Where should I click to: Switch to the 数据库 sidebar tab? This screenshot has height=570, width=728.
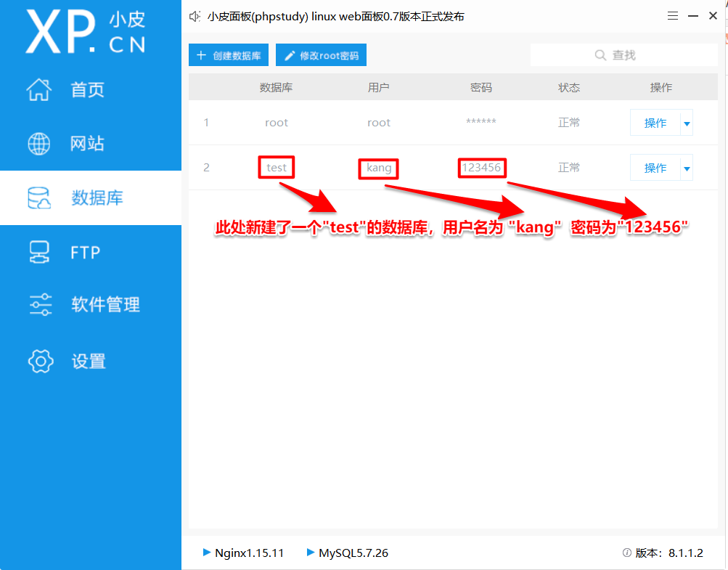[x=87, y=198]
